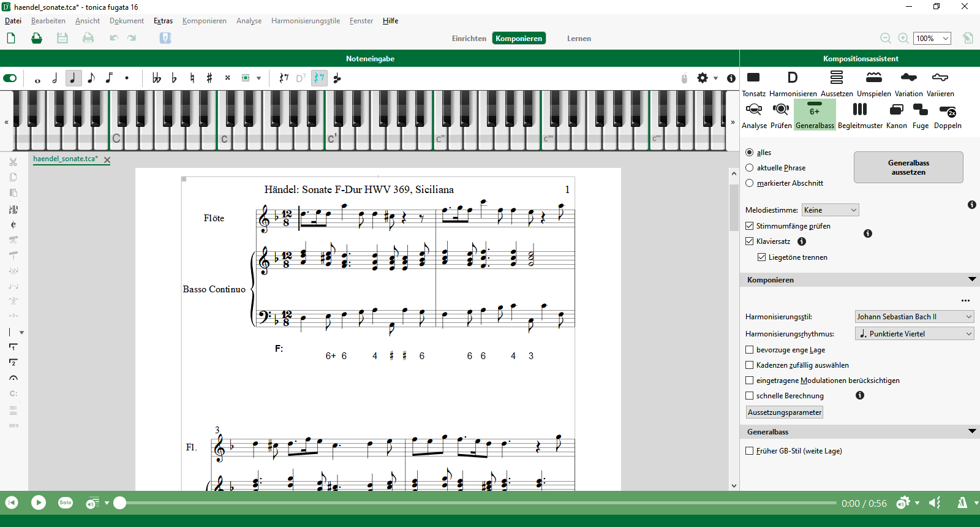
Task: Choose the Kanon tool
Action: coord(897,115)
